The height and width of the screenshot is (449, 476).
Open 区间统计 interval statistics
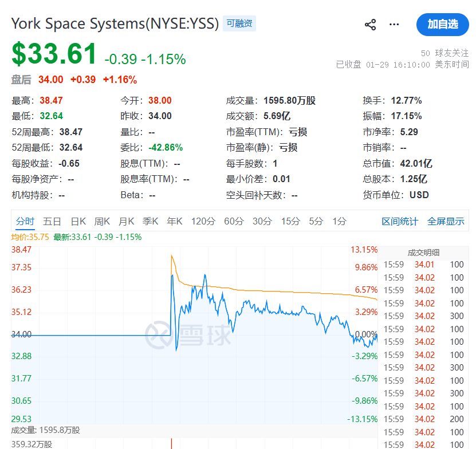click(x=400, y=222)
